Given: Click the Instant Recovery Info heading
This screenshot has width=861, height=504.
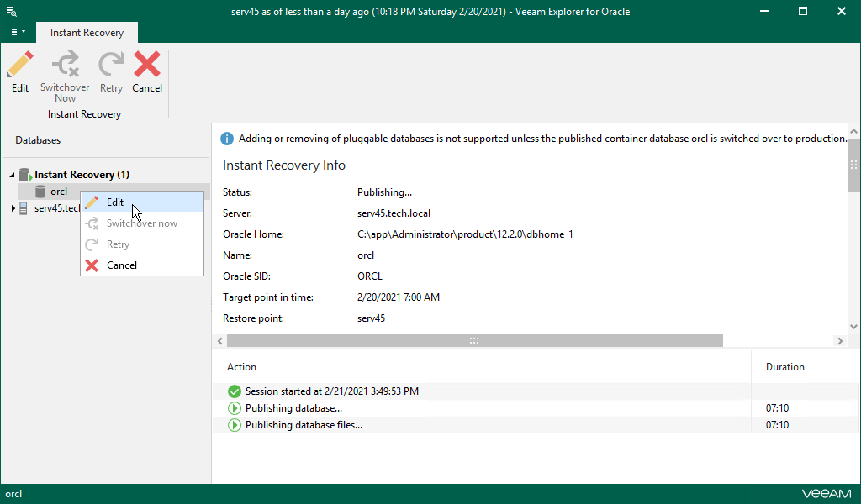Looking at the screenshot, I should pos(284,165).
